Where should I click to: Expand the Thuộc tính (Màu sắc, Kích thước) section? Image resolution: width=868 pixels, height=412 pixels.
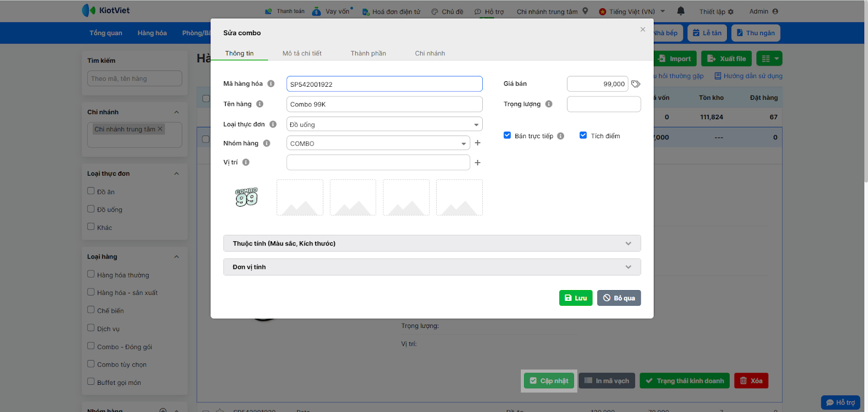pos(432,243)
